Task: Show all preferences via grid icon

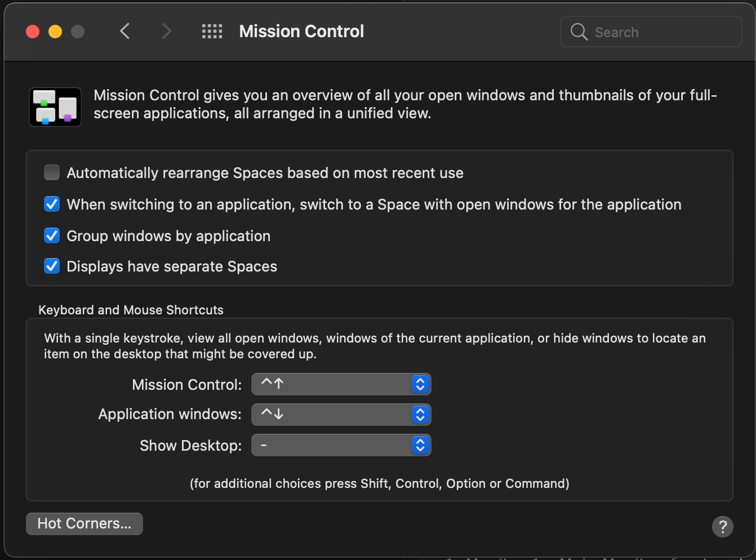Action: click(x=212, y=31)
